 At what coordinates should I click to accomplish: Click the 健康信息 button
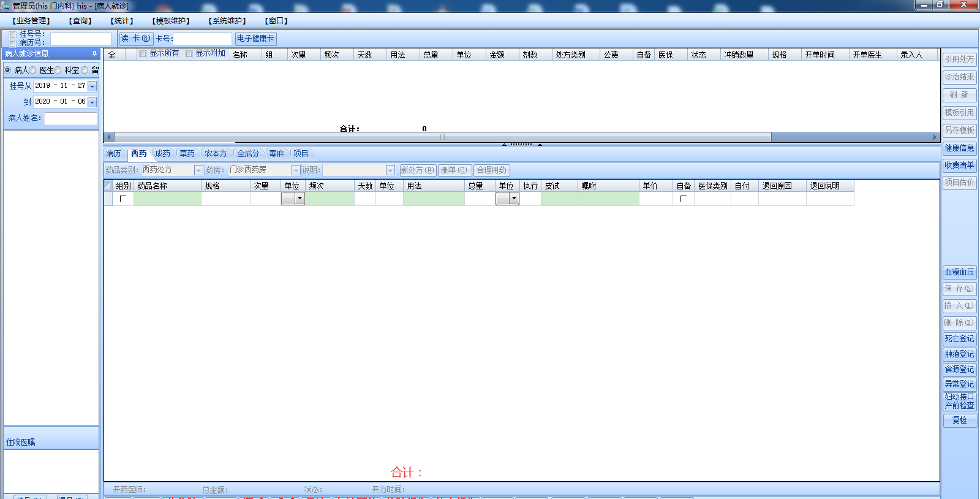tap(959, 148)
